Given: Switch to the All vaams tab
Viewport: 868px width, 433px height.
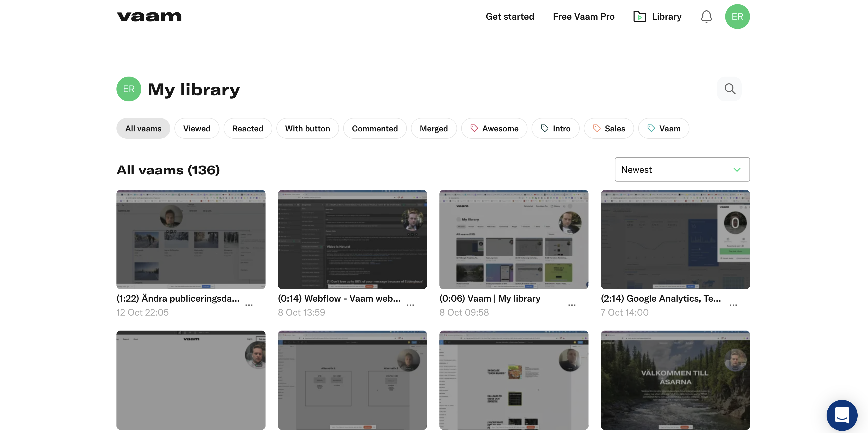Looking at the screenshot, I should [143, 128].
